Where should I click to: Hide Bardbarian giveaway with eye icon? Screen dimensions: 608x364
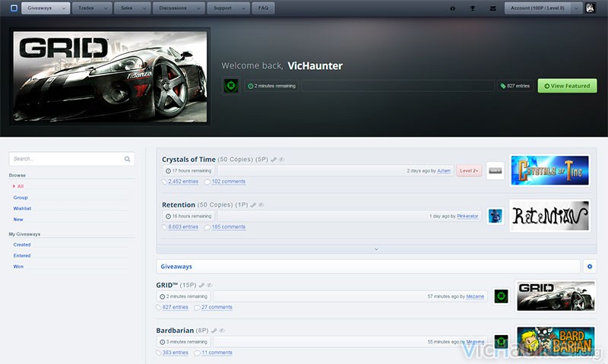[222, 331]
